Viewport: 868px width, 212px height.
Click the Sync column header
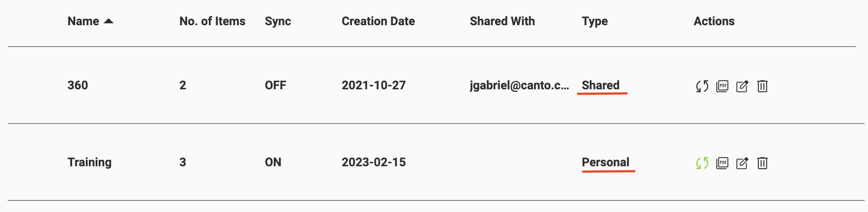(278, 21)
